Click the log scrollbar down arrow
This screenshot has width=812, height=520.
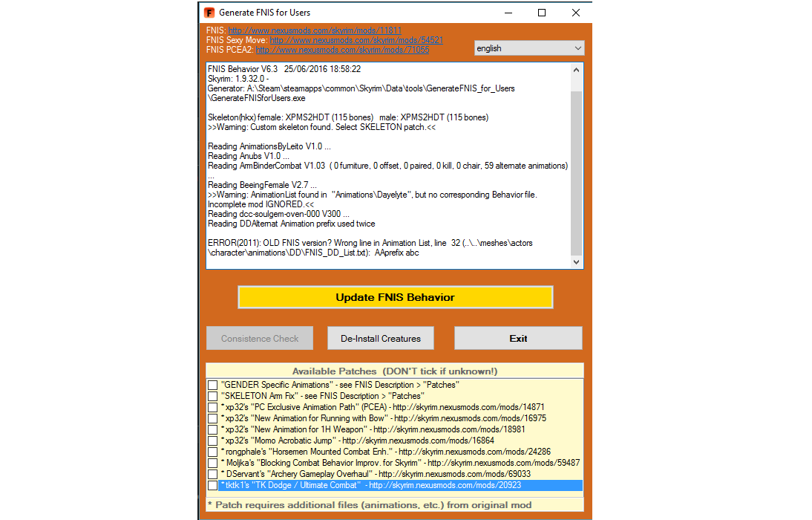coord(577,261)
